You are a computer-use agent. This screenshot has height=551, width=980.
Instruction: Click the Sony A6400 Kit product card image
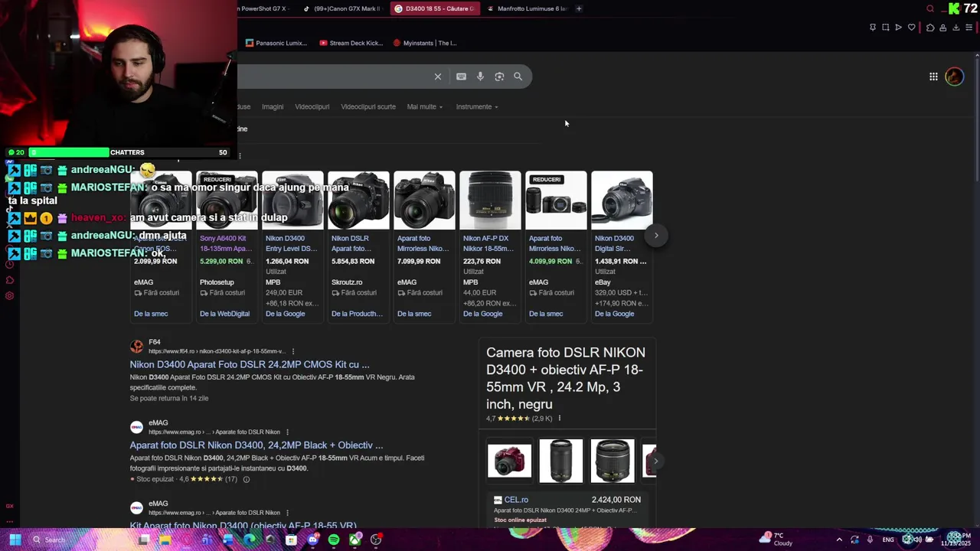pos(227,201)
